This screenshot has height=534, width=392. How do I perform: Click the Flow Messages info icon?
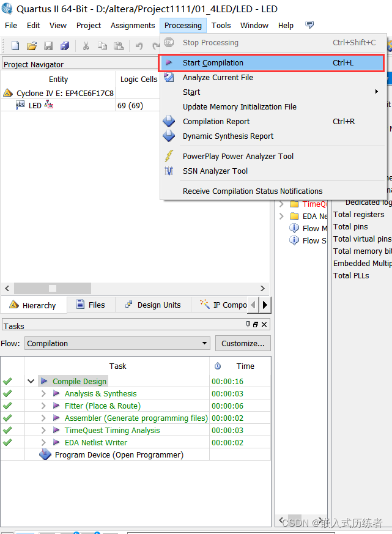coord(294,228)
